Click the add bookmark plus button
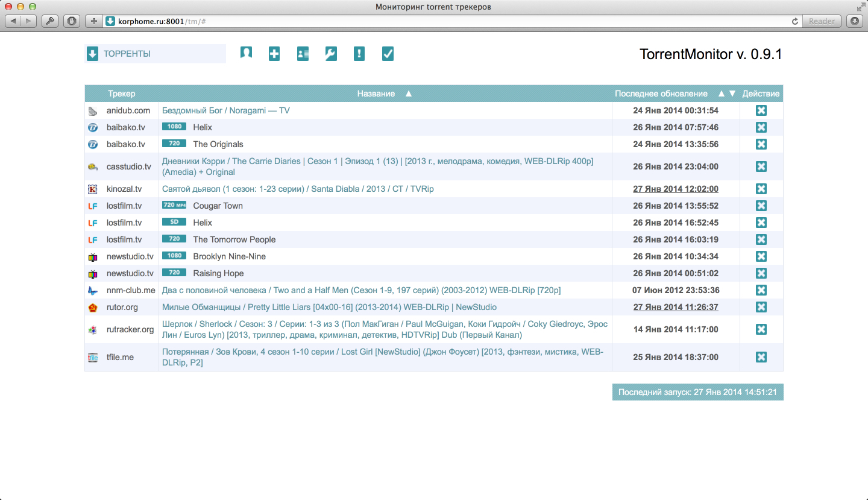This screenshot has width=868, height=500. click(x=93, y=21)
